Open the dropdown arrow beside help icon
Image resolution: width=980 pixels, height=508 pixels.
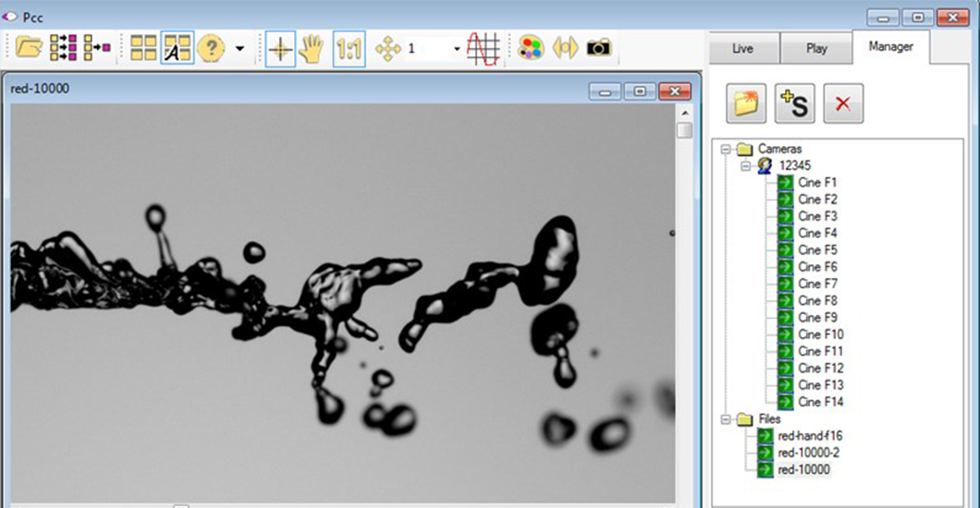click(239, 49)
